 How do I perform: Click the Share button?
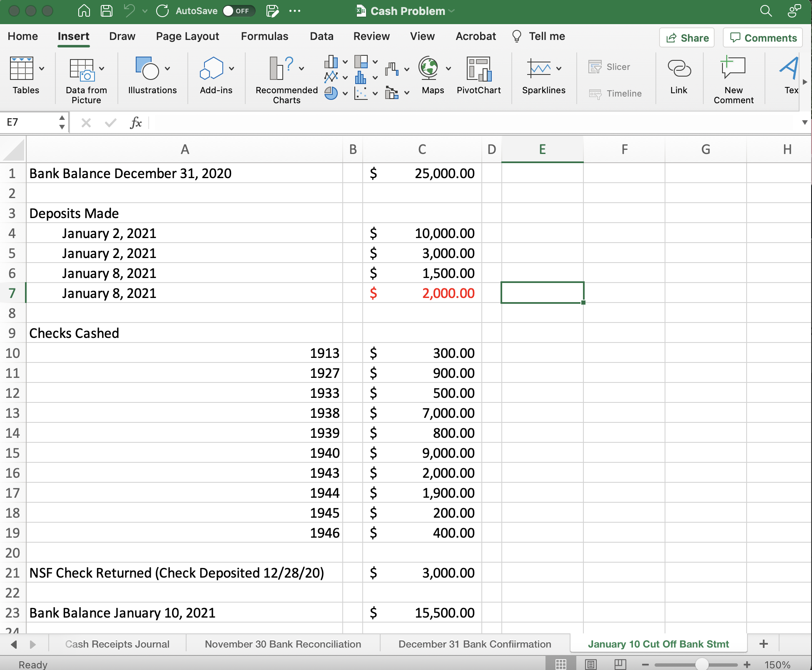pos(687,38)
